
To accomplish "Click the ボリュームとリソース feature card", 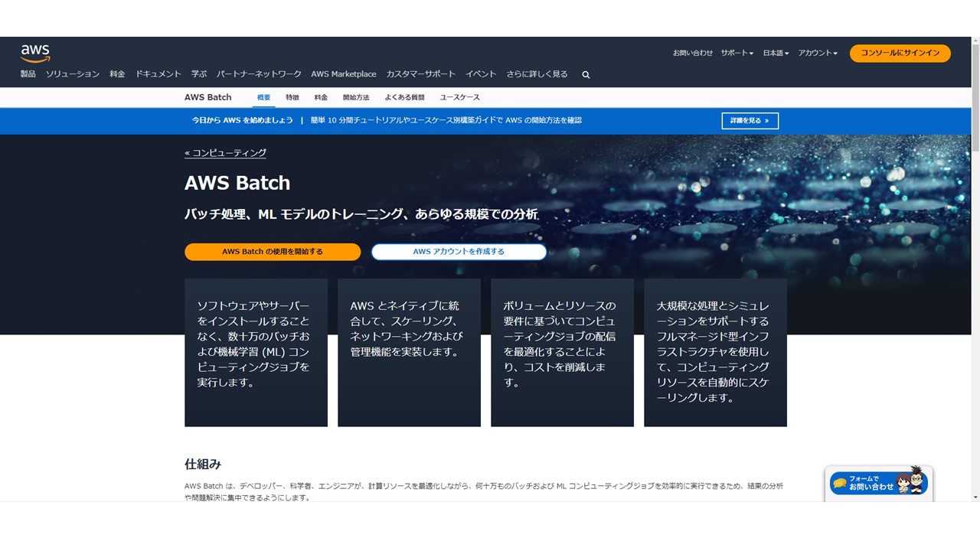I will pyautogui.click(x=562, y=352).
